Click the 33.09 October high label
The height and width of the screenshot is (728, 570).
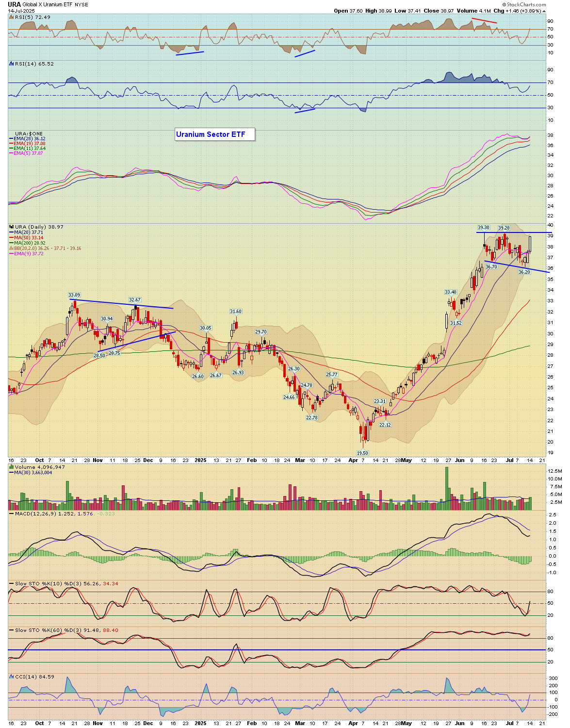(74, 295)
